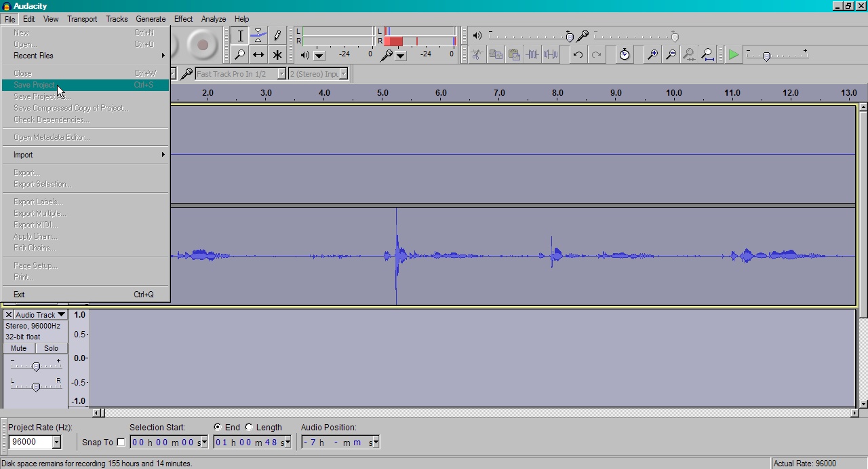Open the View menu

pos(51,19)
